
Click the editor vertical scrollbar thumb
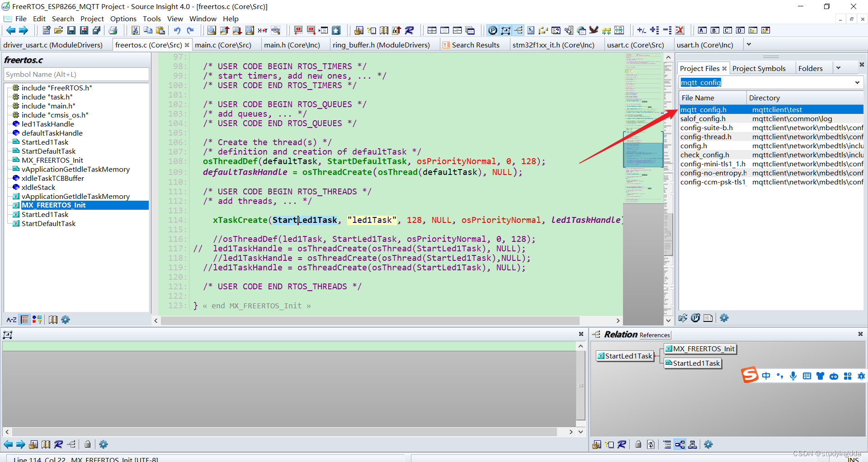[x=668, y=235]
